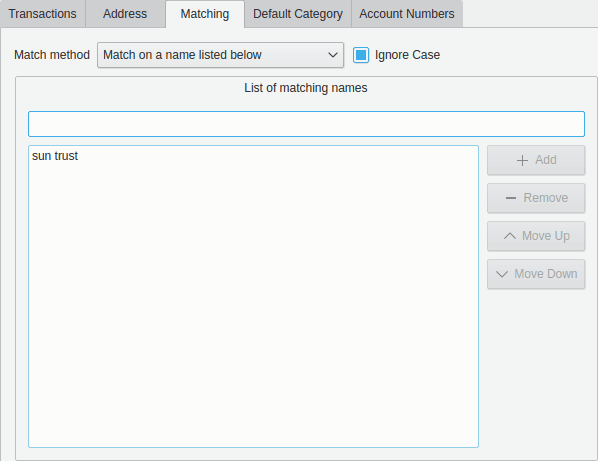Click the Remove button label

[x=546, y=198]
